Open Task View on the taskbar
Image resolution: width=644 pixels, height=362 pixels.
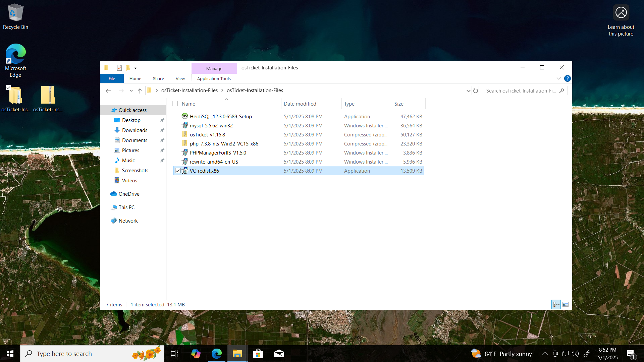pyautogui.click(x=174, y=354)
